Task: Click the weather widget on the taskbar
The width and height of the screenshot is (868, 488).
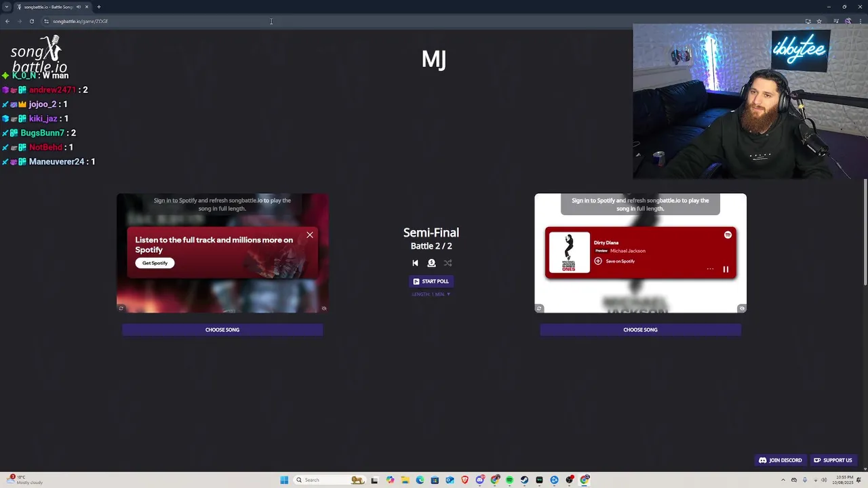Action: (x=26, y=480)
